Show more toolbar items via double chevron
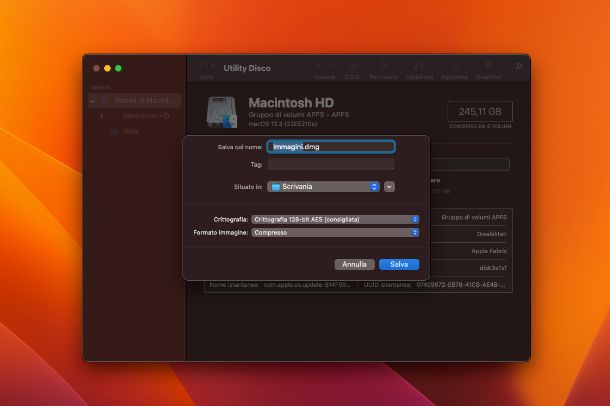 point(519,67)
